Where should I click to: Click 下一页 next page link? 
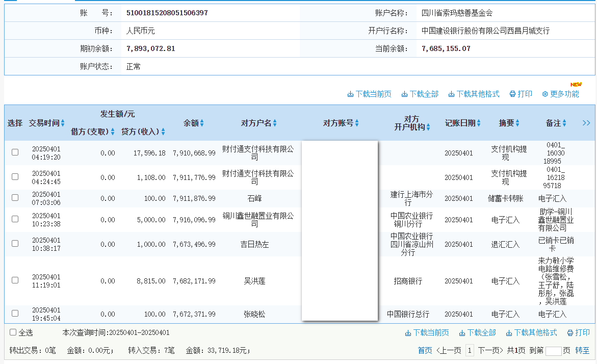488,351
